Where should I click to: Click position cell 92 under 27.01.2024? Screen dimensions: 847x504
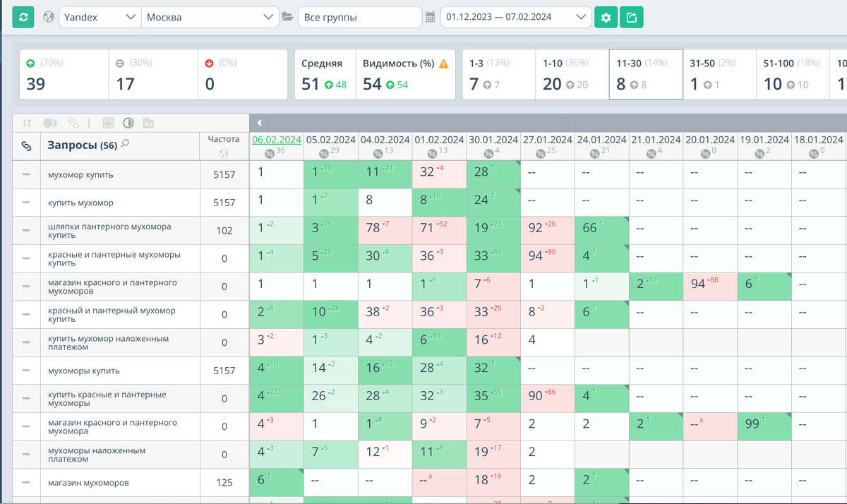pos(548,230)
